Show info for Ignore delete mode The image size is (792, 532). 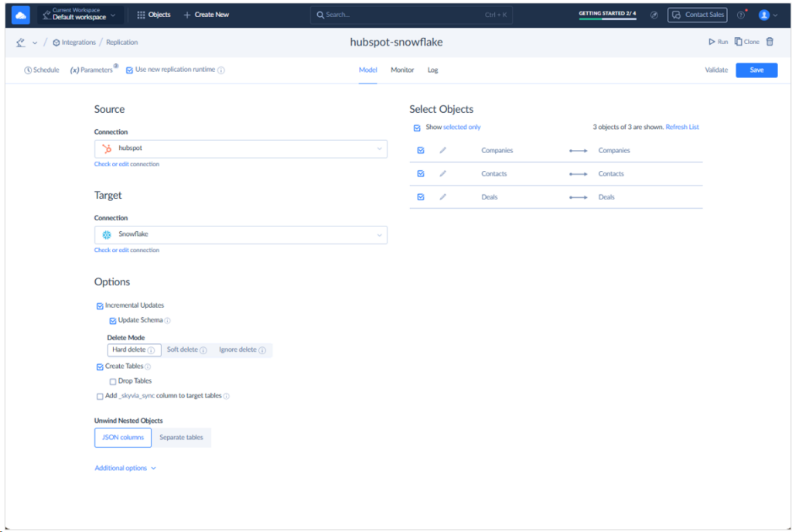tap(262, 350)
